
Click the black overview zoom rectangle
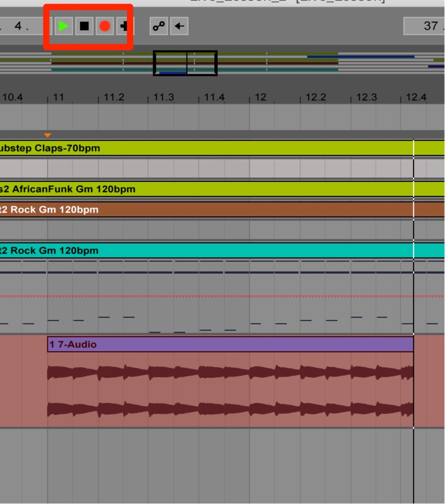185,63
